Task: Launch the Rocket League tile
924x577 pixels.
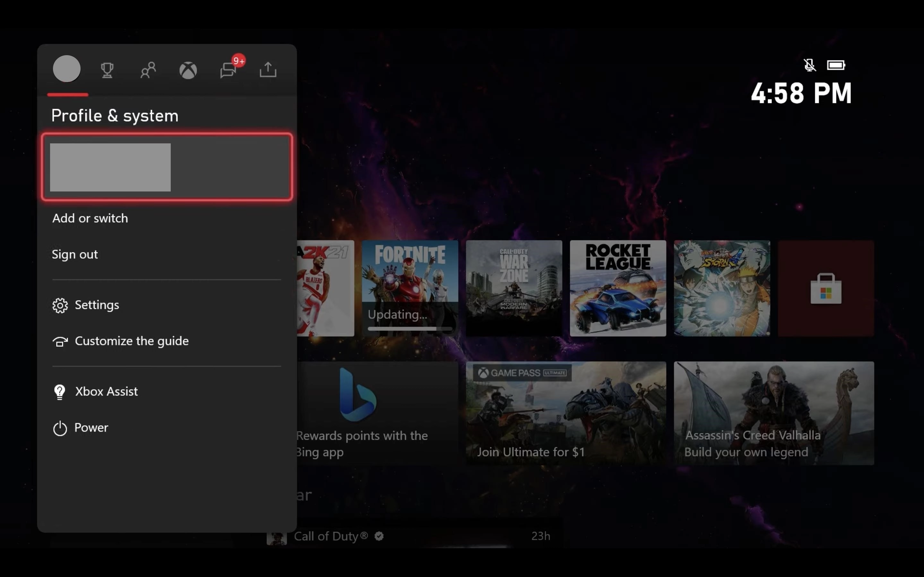Action: [618, 289]
